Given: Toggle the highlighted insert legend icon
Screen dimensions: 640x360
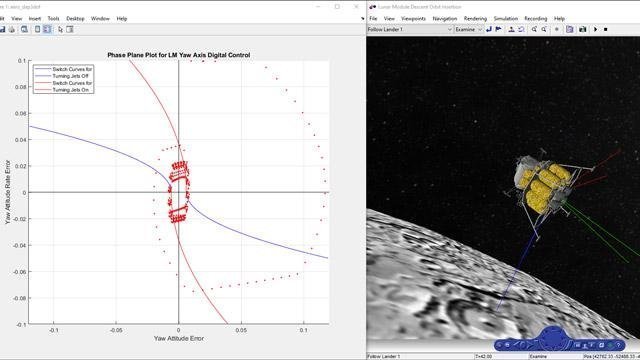Looking at the screenshot, I should pyautogui.click(x=47, y=29).
